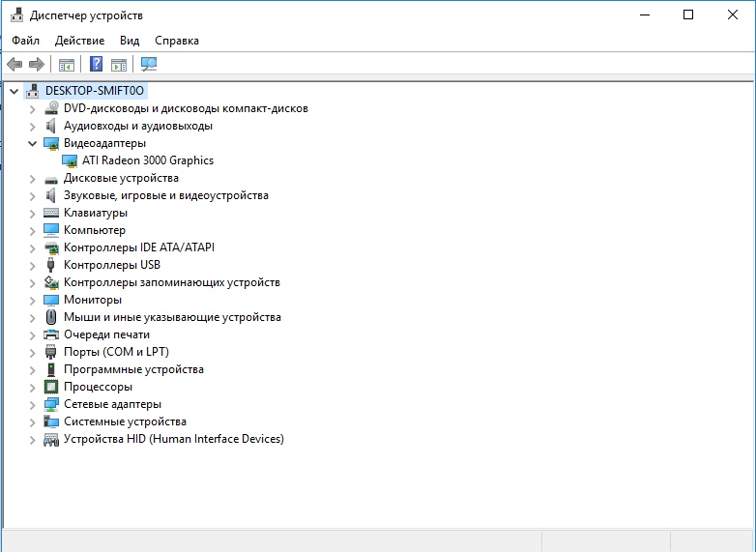Click the Контроллеры USB category icon
The image size is (756, 552).
pos(52,265)
